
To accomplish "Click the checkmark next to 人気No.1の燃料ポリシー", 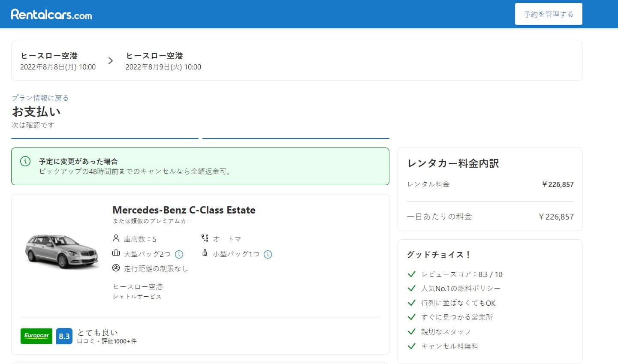I will tap(412, 288).
